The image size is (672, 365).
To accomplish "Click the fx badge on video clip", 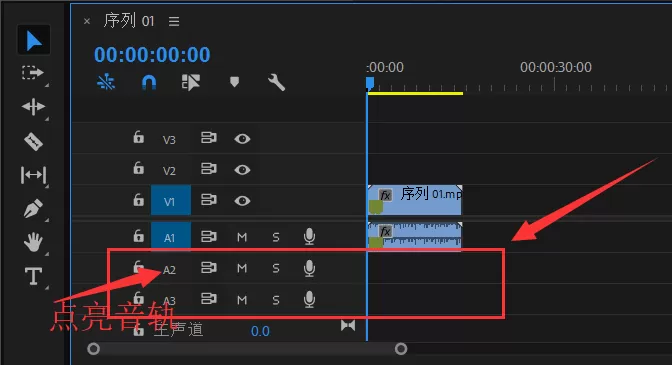I will [x=385, y=195].
